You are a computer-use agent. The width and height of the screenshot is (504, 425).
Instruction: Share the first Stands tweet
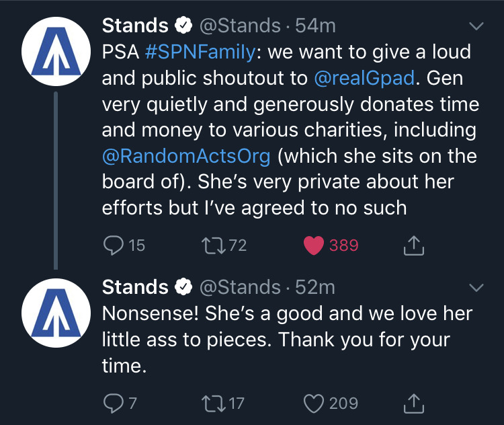(414, 246)
